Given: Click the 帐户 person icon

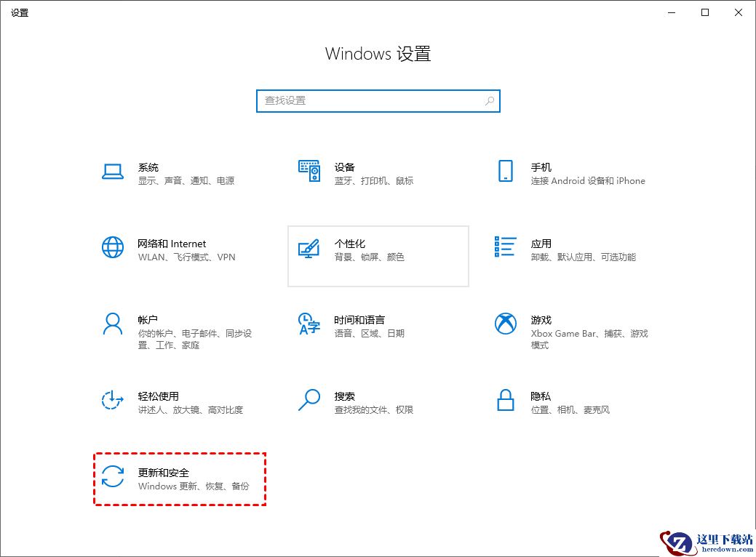Looking at the screenshot, I should [x=112, y=324].
